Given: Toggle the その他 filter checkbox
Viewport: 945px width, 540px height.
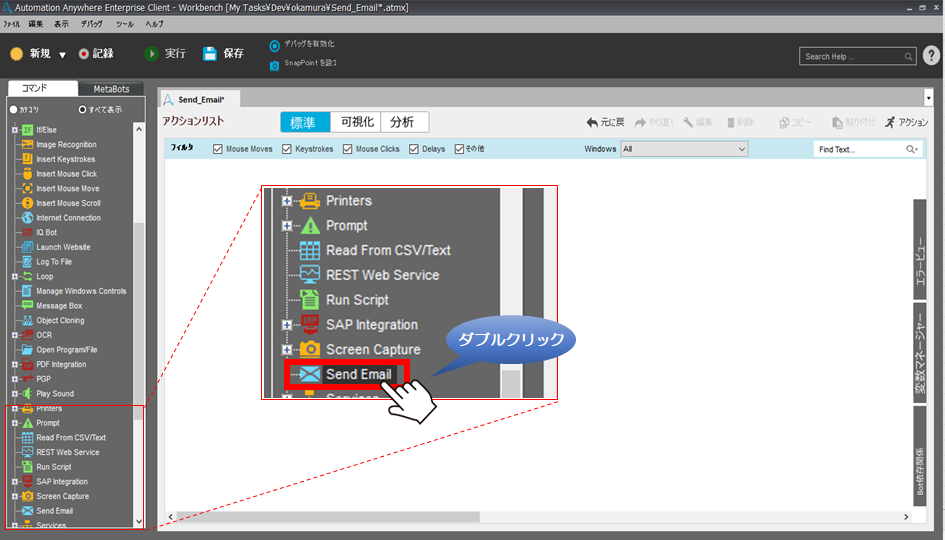Looking at the screenshot, I should [x=459, y=149].
